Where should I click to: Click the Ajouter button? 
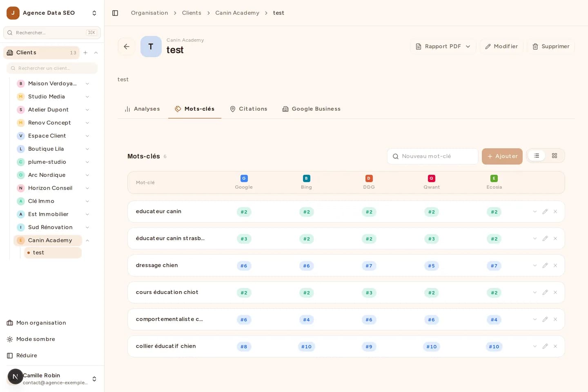[502, 156]
